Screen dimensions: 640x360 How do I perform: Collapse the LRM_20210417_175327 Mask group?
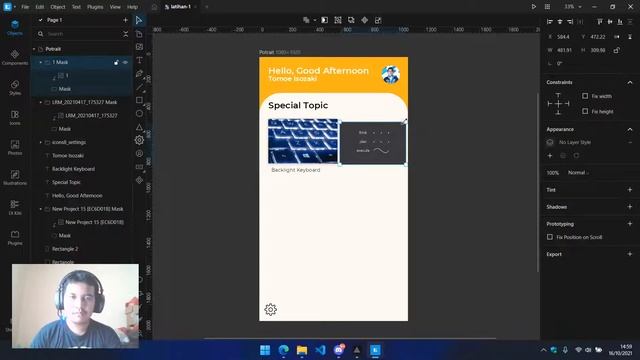[41, 102]
